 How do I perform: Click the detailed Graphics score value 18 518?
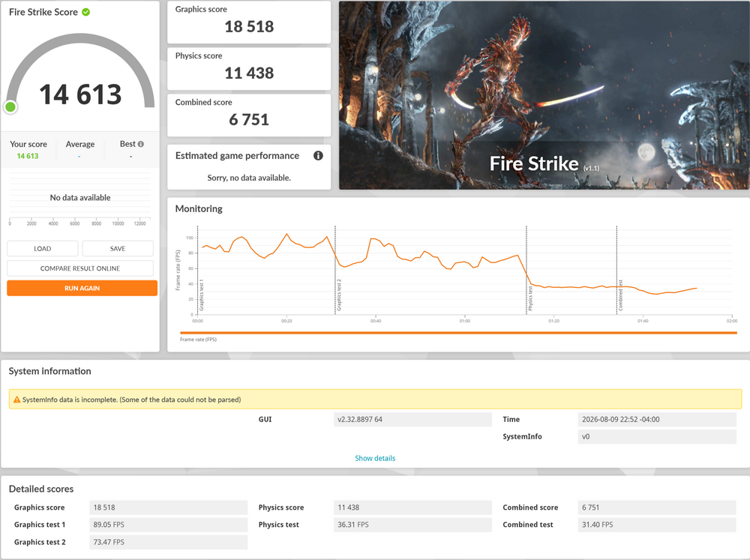pos(168,508)
